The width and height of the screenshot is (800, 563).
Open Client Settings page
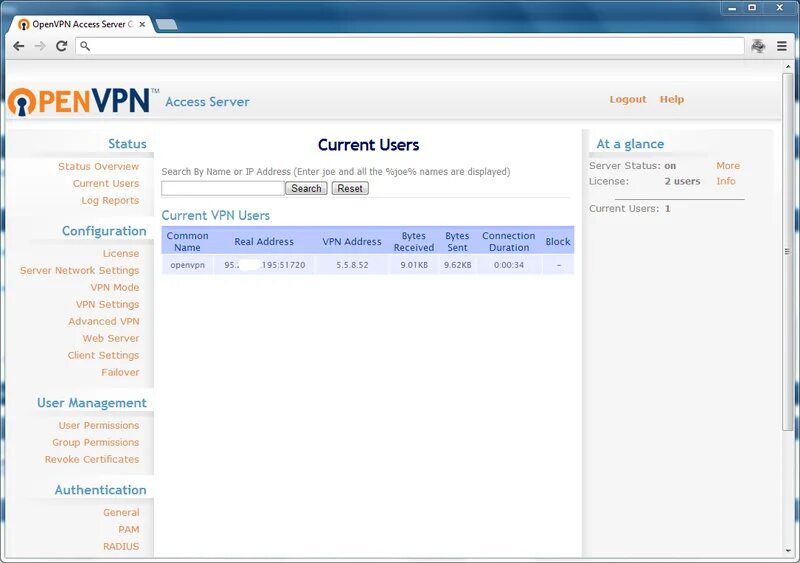pyautogui.click(x=103, y=355)
